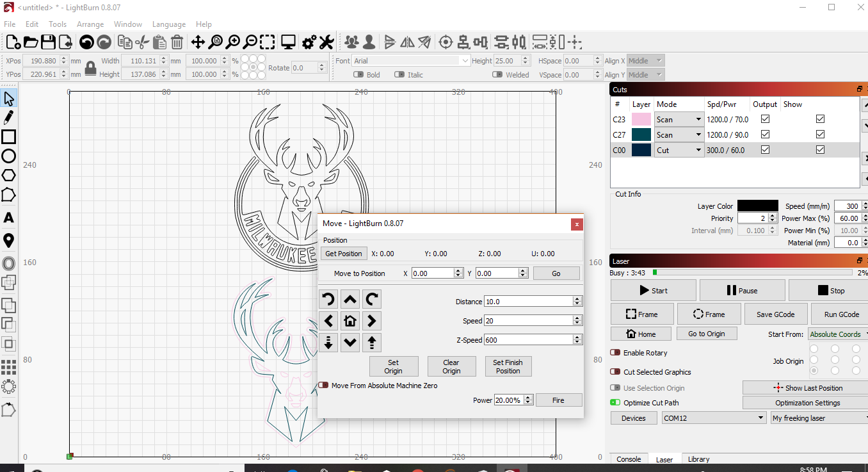Click the Set Origin button
Screen dimensions: 868x472
(x=393, y=366)
